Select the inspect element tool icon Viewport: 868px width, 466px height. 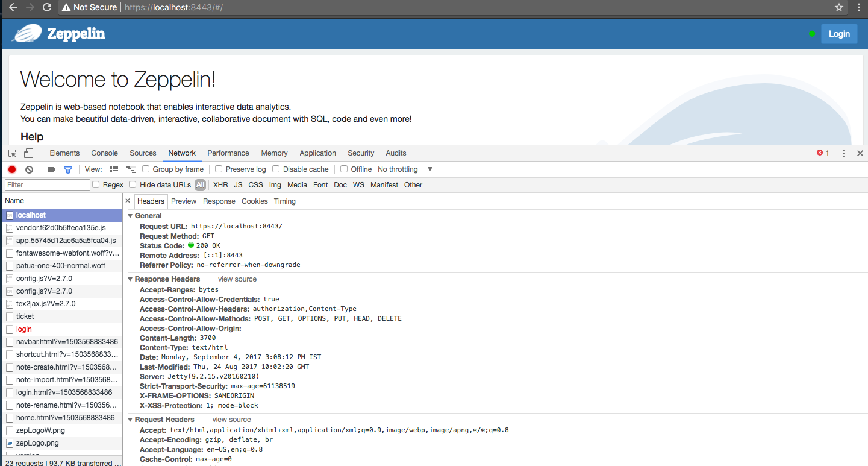coord(13,153)
